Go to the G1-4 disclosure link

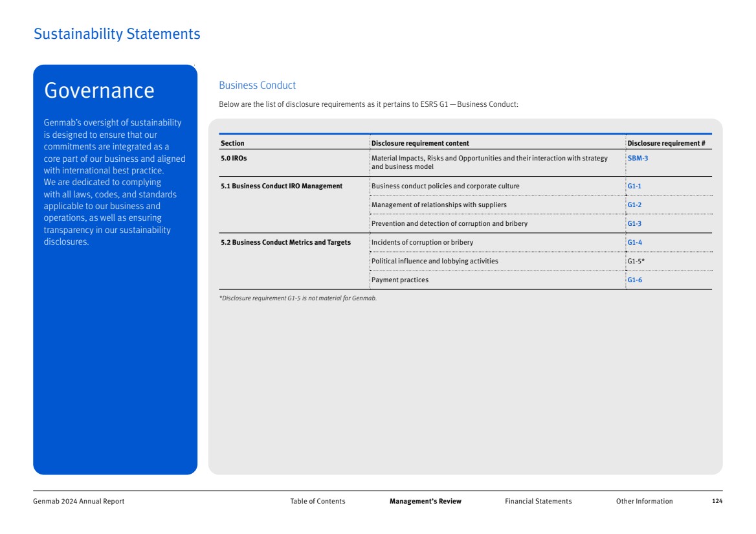[634, 243]
